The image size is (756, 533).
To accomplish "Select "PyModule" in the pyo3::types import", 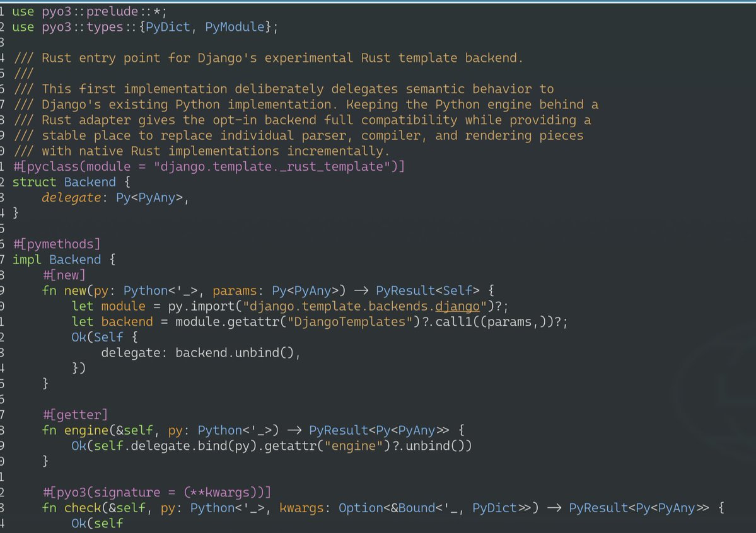I will coord(235,27).
